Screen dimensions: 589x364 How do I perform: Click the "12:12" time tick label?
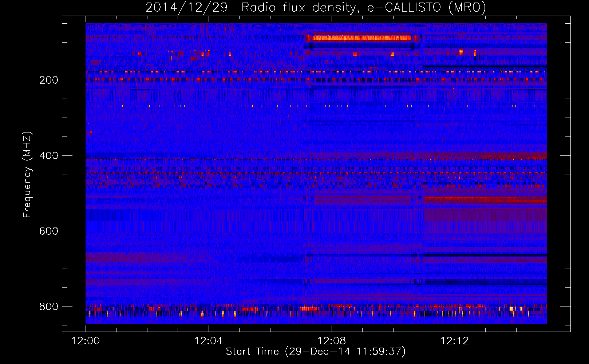point(455,341)
